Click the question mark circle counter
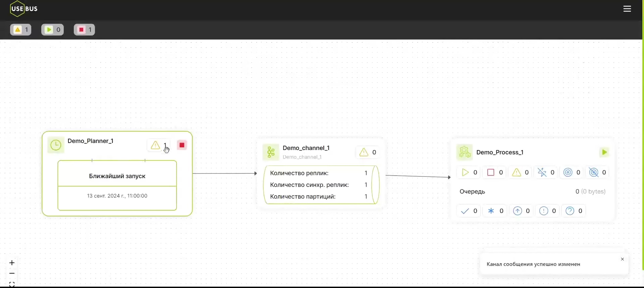 574,211
